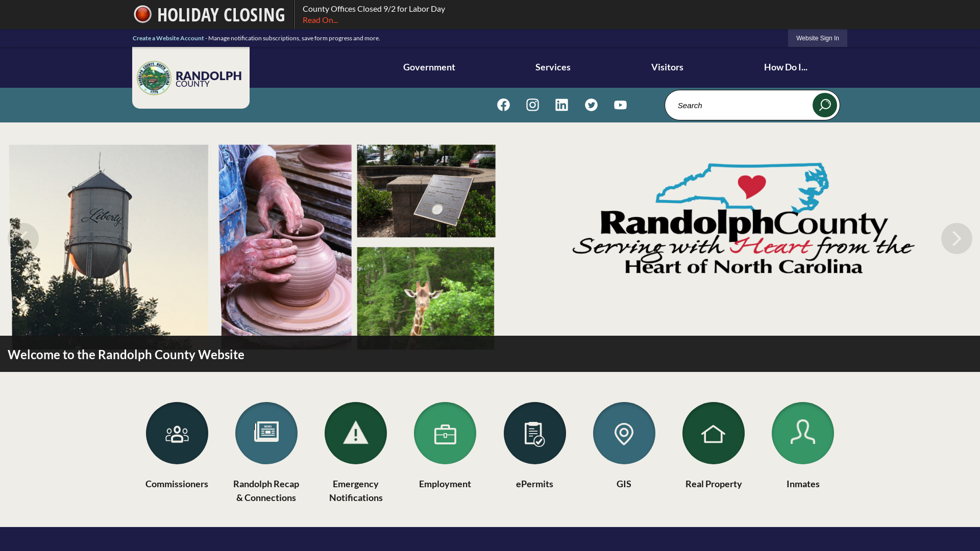
Task: Select the Visitors menu tab
Action: point(667,67)
